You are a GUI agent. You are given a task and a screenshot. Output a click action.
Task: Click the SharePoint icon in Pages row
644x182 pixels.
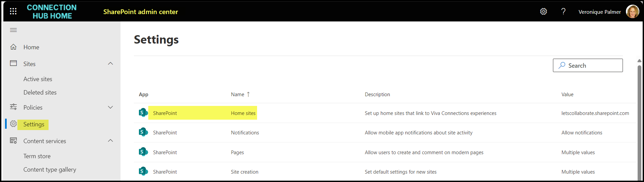pyautogui.click(x=143, y=152)
